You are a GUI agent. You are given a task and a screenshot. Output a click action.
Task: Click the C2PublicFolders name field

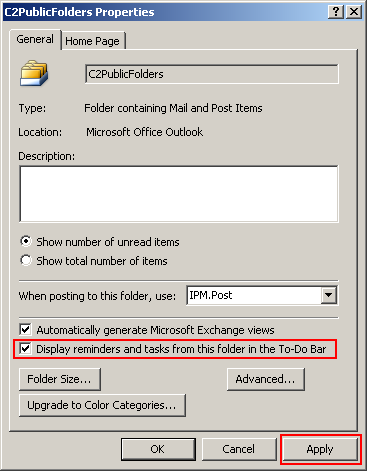click(x=212, y=74)
